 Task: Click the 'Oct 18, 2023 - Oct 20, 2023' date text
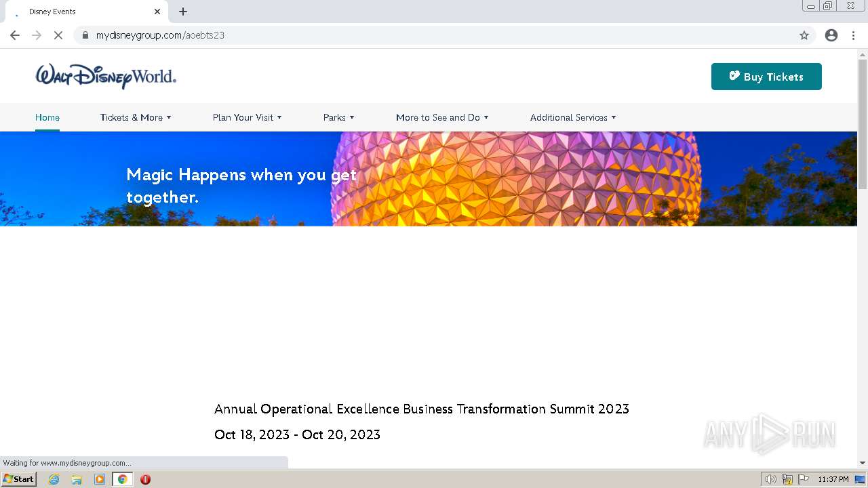click(297, 434)
